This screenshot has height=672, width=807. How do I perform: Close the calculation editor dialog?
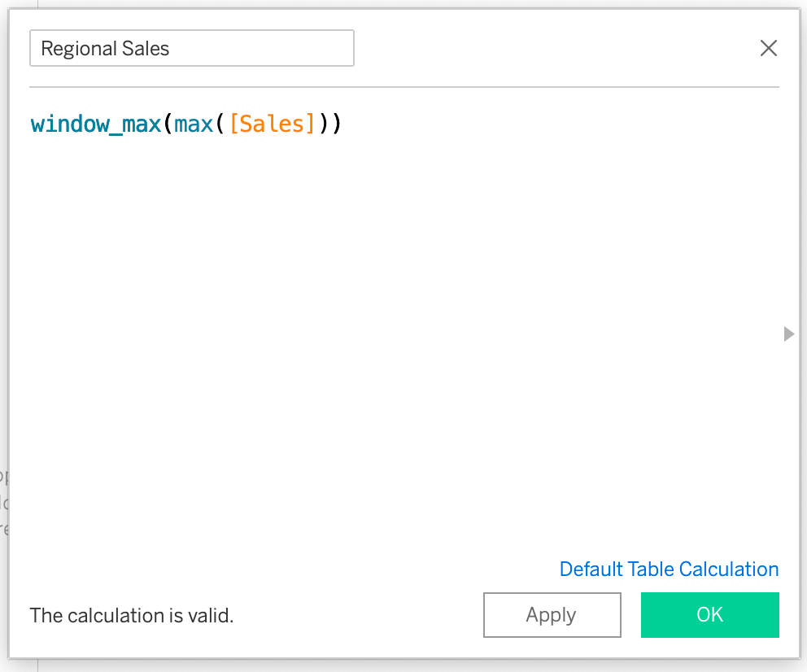768,49
